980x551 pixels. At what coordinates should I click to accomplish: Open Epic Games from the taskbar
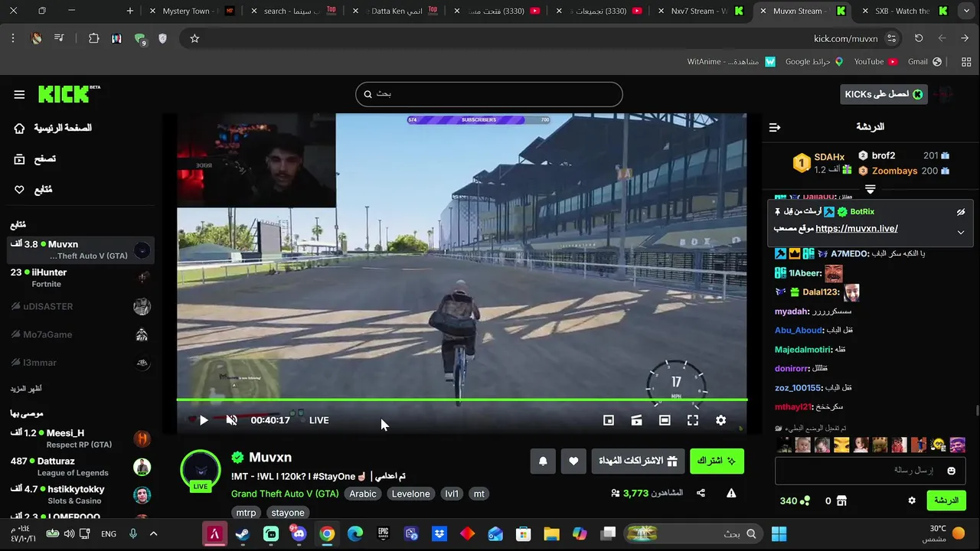pyautogui.click(x=383, y=534)
